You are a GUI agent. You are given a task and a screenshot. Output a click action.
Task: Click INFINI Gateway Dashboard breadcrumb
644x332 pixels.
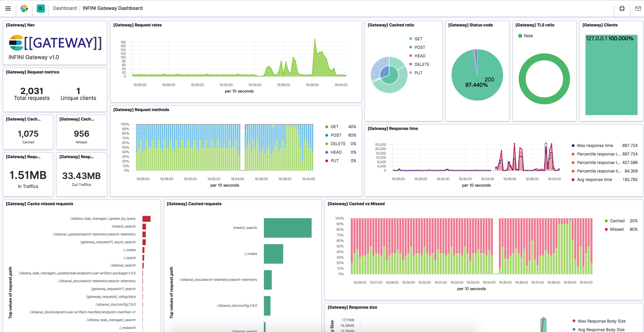pyautogui.click(x=112, y=8)
